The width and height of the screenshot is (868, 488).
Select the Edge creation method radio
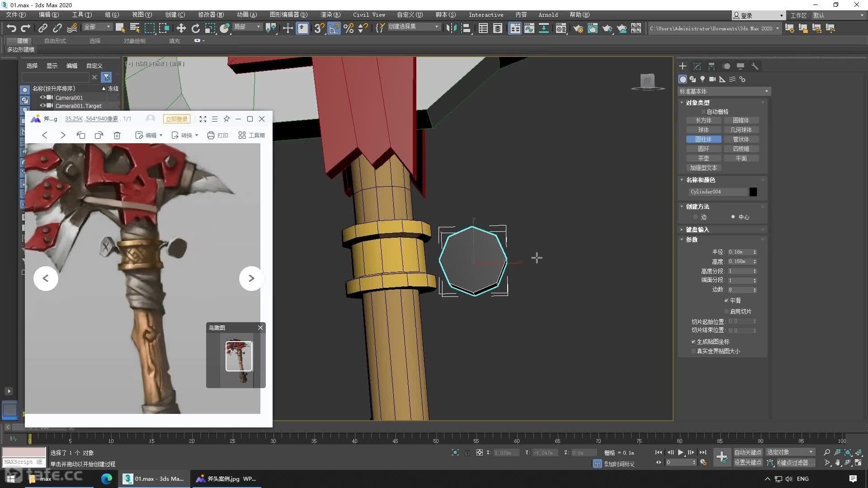click(x=695, y=217)
